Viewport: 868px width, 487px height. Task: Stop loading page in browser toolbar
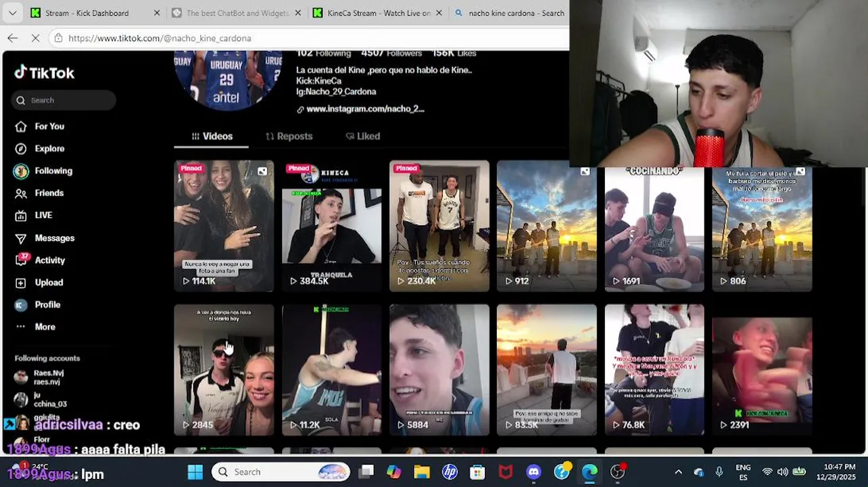(x=36, y=39)
